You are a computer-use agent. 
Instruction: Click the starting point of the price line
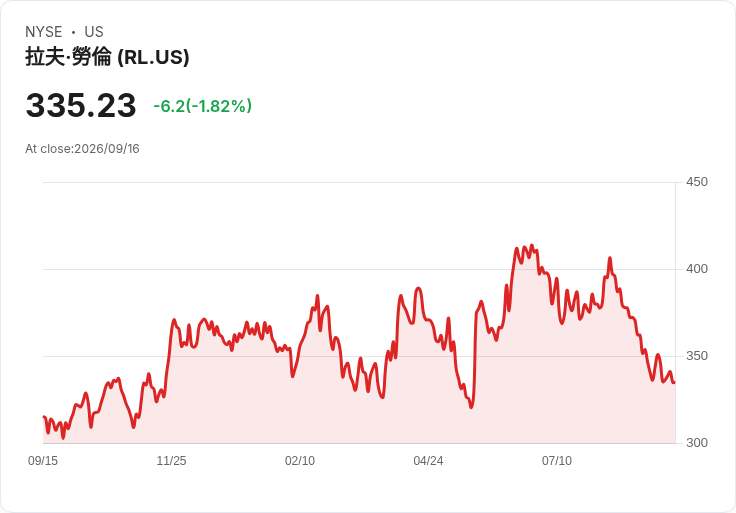tap(44, 417)
